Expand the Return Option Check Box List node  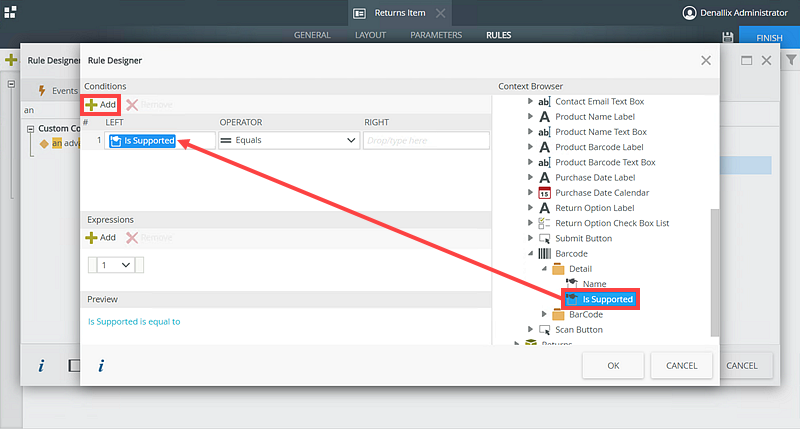pos(530,223)
